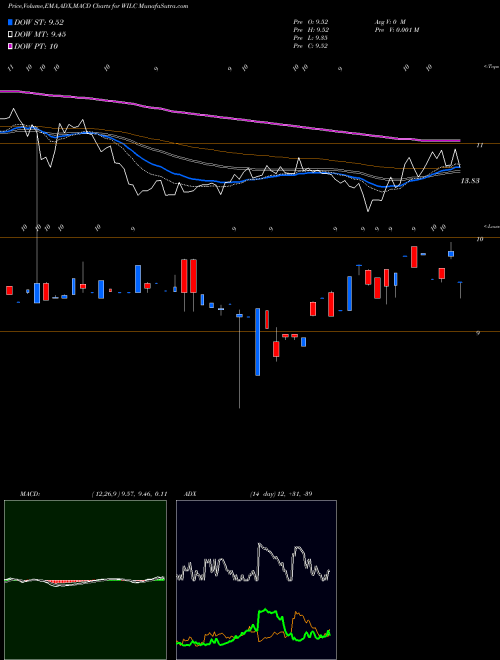Viewport: 500px width, 660px height.
Task: Click the blue DOW ST legend swatch
Action: pos(10,22)
